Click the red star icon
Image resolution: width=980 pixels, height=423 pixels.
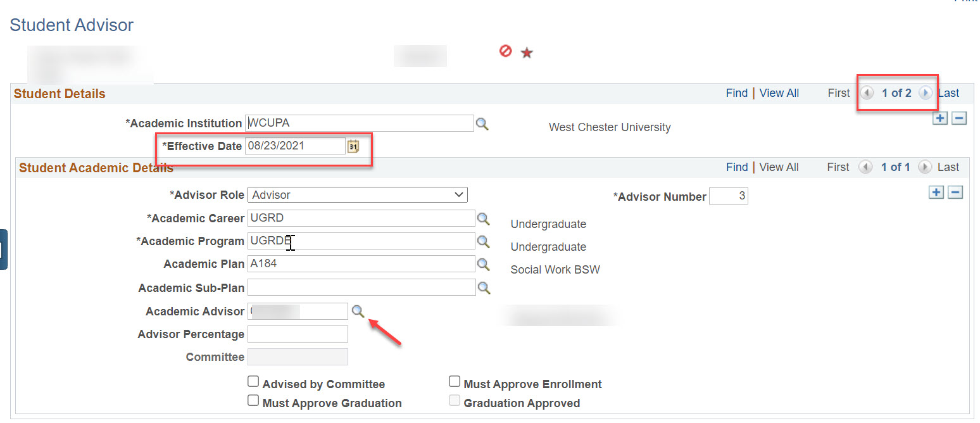(527, 53)
